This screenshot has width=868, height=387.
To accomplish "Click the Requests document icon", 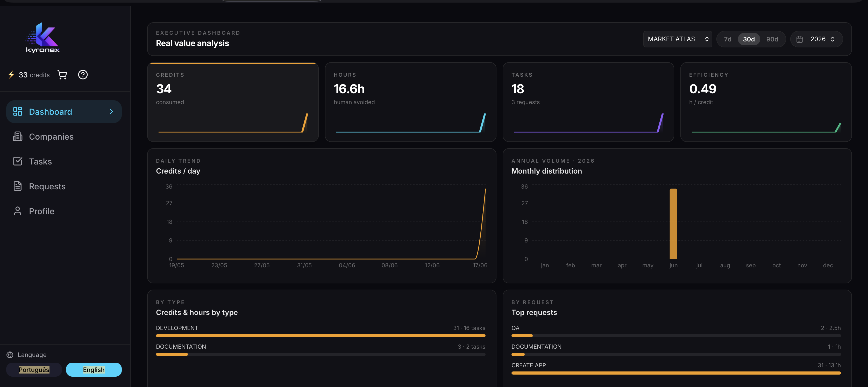I will click(18, 186).
